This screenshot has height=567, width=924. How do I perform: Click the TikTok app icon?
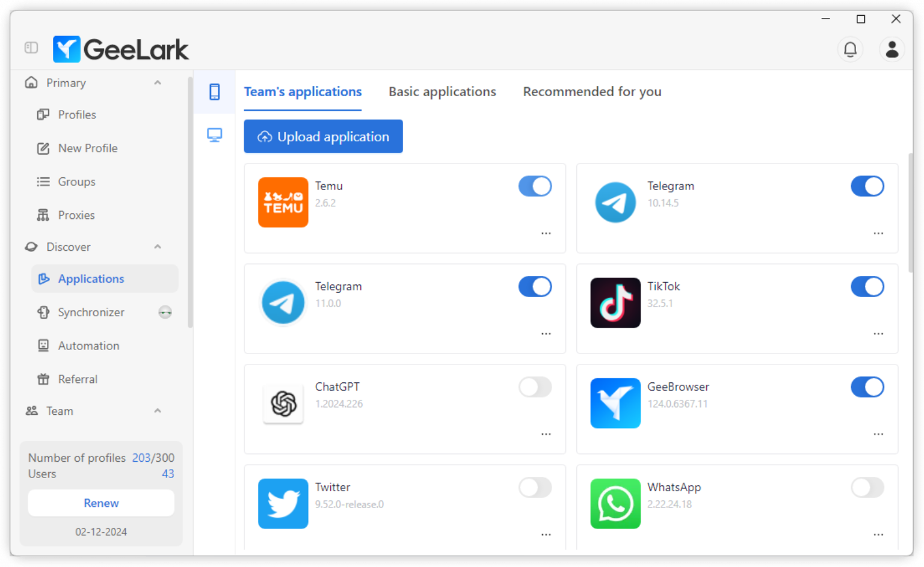(x=615, y=302)
